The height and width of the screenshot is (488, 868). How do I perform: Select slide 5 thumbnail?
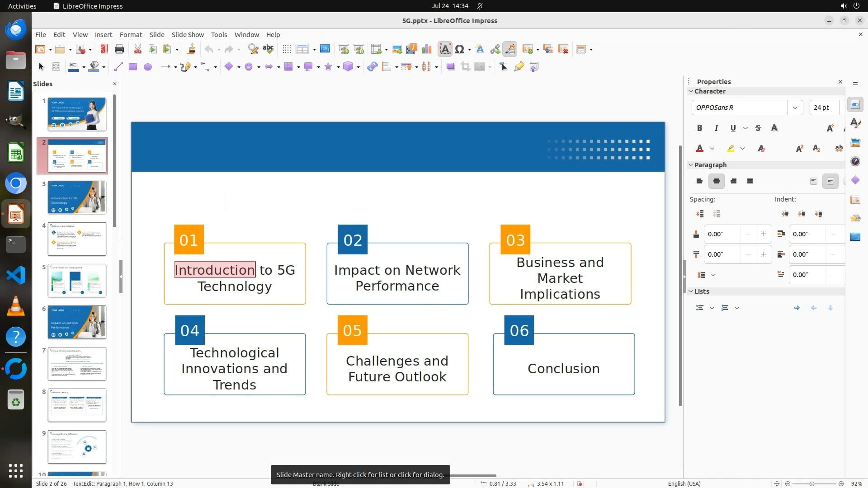click(77, 281)
